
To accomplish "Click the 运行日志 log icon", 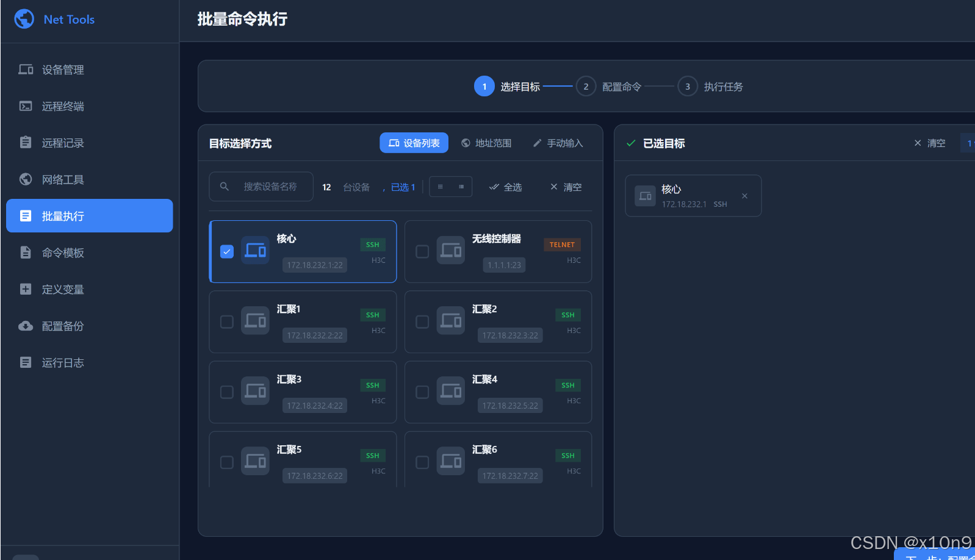I will [x=26, y=362].
